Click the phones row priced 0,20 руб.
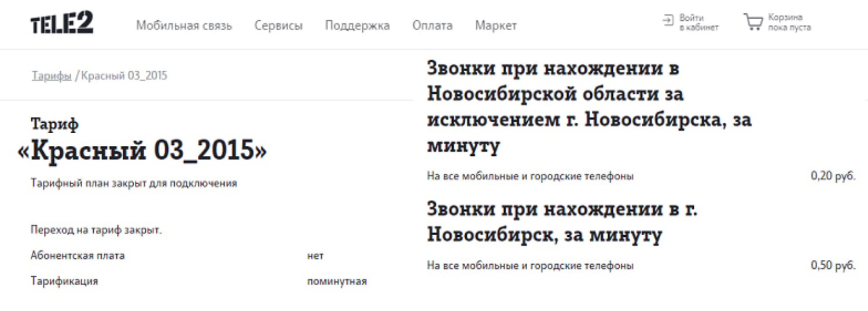The width and height of the screenshot is (868, 311). point(641,176)
